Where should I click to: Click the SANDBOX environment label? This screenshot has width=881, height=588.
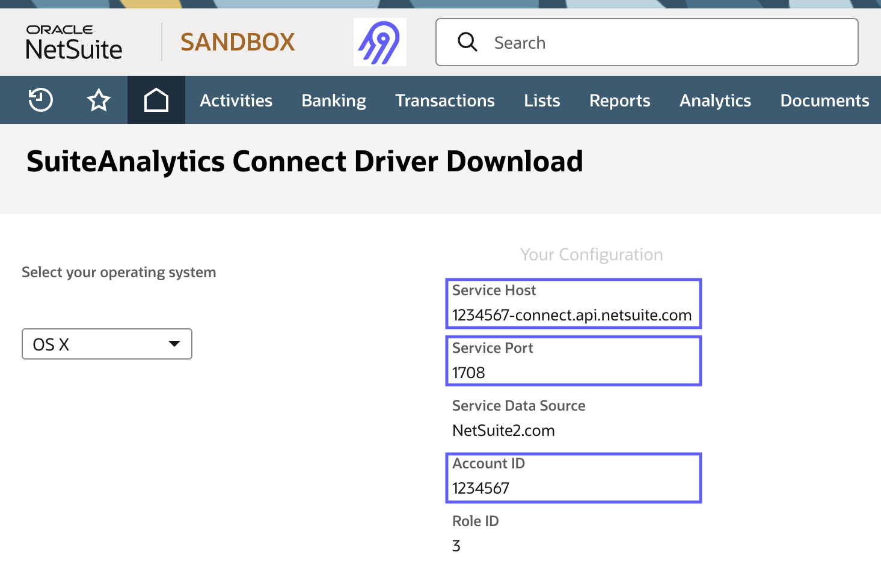click(238, 42)
